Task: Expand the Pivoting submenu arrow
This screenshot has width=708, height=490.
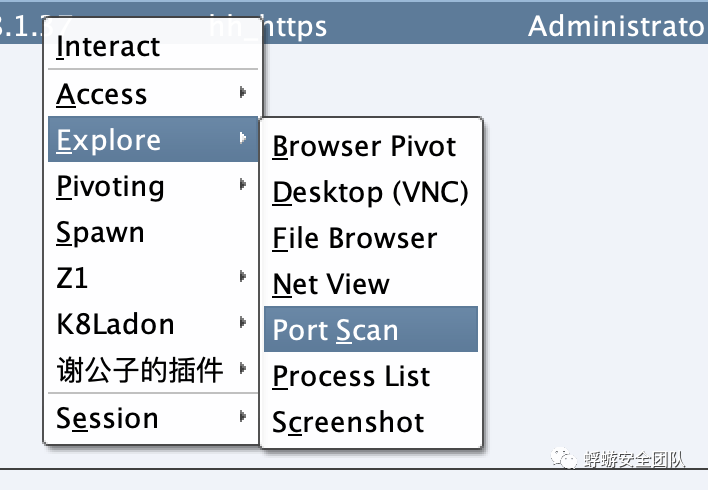Action: (x=243, y=185)
